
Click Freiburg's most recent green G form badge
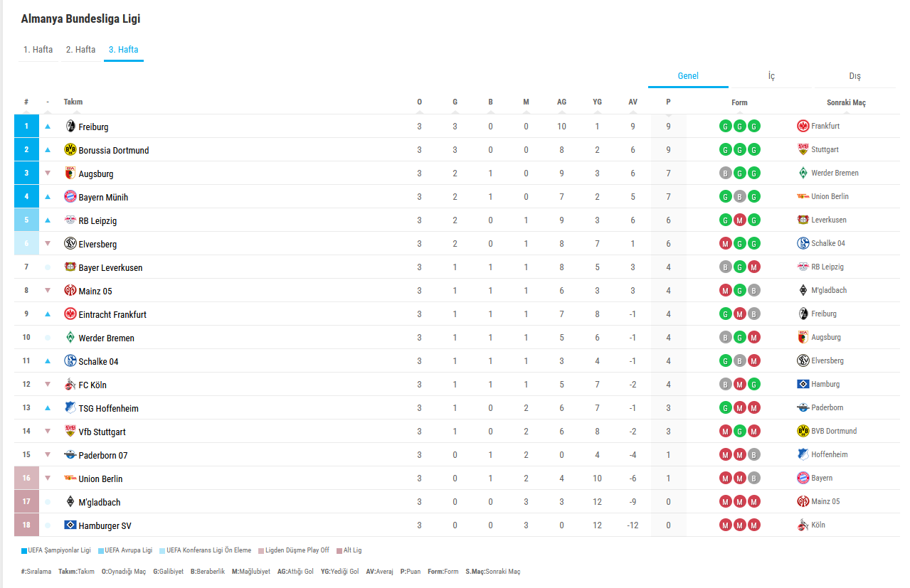[754, 127]
